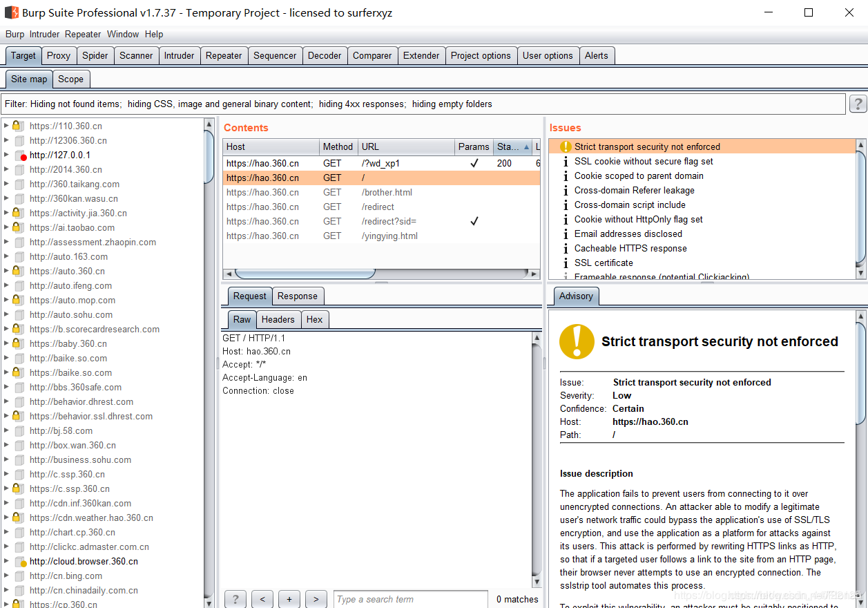The width and height of the screenshot is (868, 608).
Task: Sort contents by Host column header
Action: (x=271, y=146)
